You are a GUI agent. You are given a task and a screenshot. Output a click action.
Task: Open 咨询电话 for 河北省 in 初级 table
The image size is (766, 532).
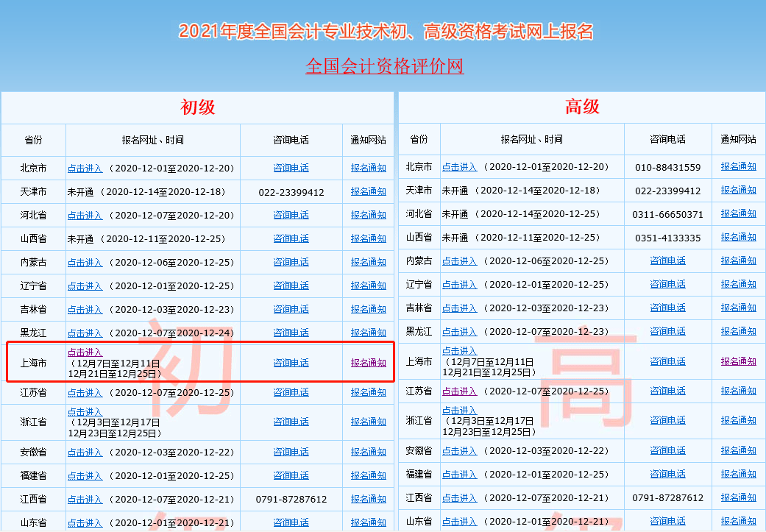click(x=291, y=215)
